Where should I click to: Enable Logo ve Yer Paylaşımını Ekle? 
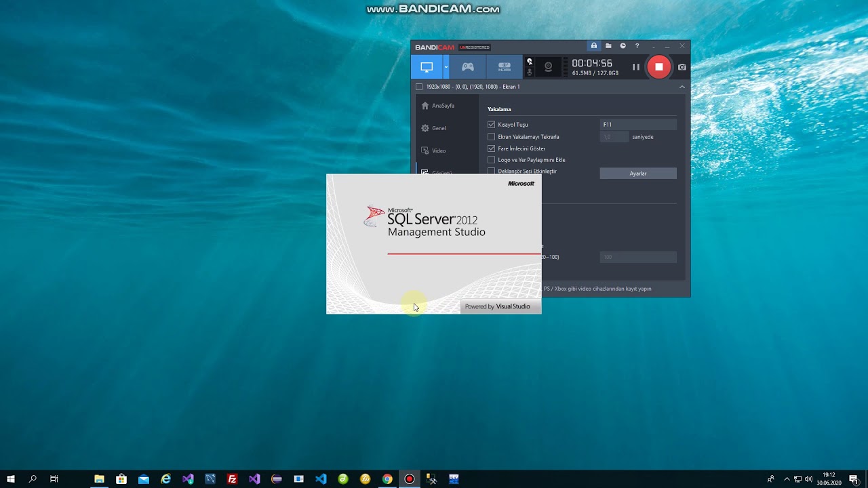[491, 160]
